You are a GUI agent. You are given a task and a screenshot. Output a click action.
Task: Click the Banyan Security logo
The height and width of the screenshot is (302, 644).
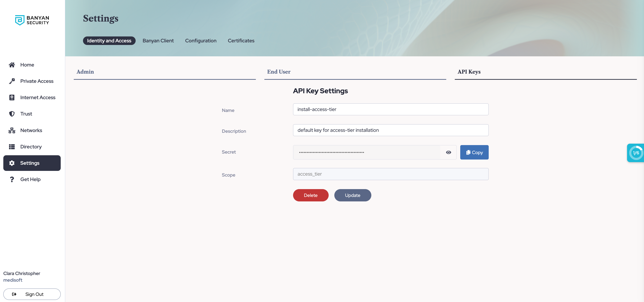point(32,20)
